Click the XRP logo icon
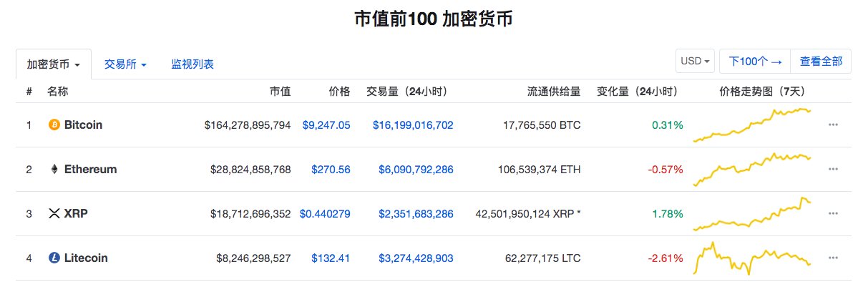Image resolution: width=868 pixels, height=282 pixels. click(54, 214)
